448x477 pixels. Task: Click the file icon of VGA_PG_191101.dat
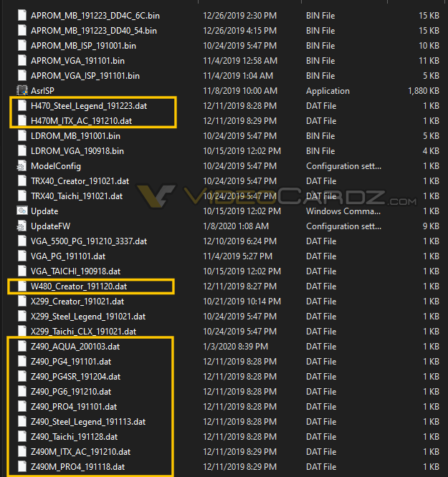[22, 256]
